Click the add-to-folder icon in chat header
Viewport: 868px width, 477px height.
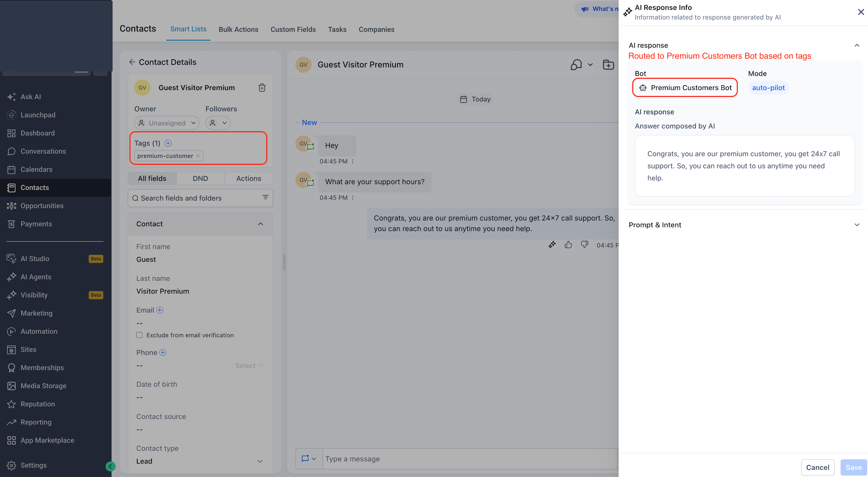point(608,64)
